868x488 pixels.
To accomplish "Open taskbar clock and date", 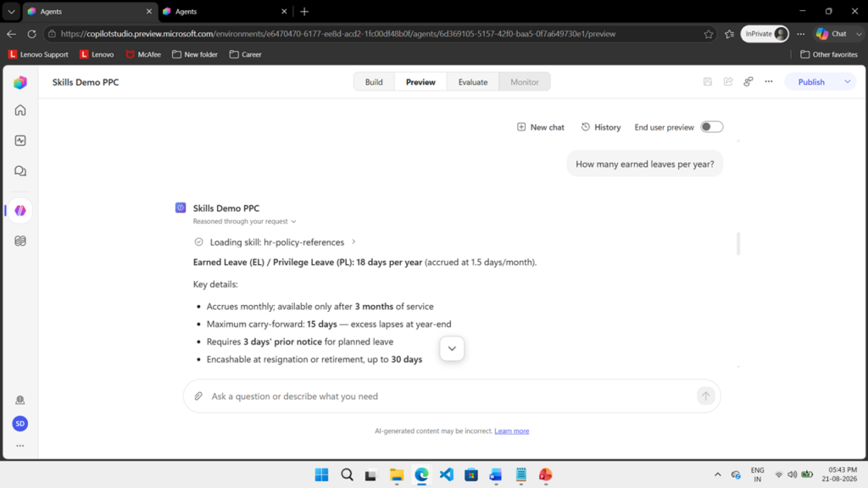I will click(x=839, y=474).
